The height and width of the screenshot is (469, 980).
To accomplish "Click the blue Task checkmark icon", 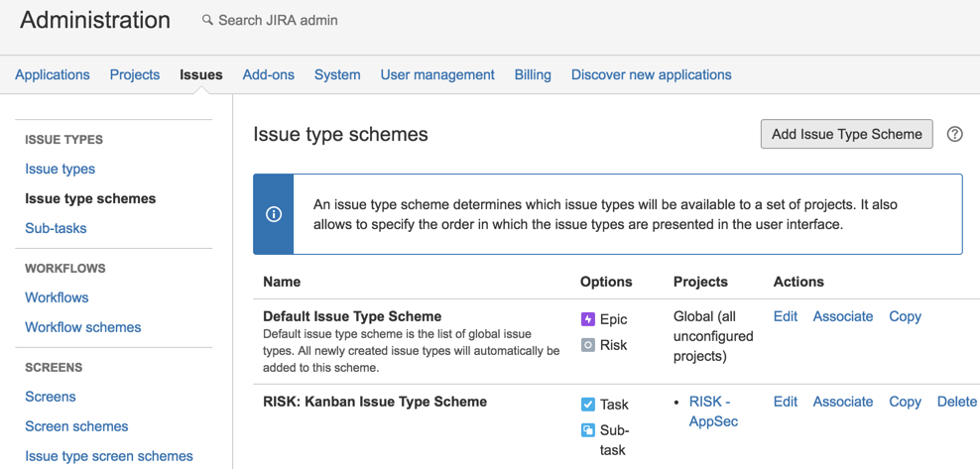I will point(588,405).
